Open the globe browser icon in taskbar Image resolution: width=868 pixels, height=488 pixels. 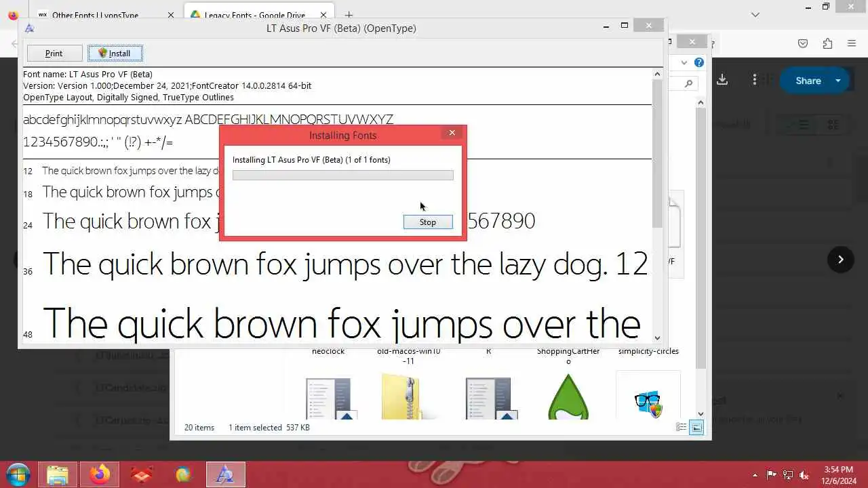183,474
